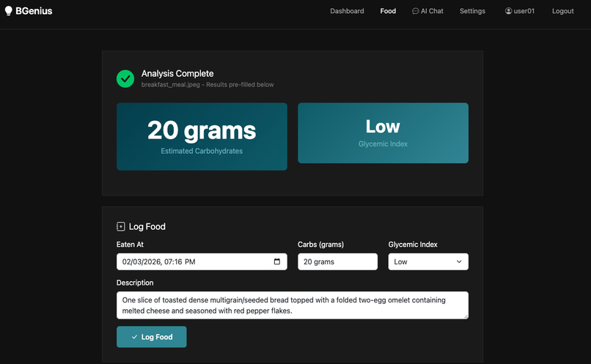Open the calendar picker in Eaten At
591x364 pixels.
[x=277, y=261]
